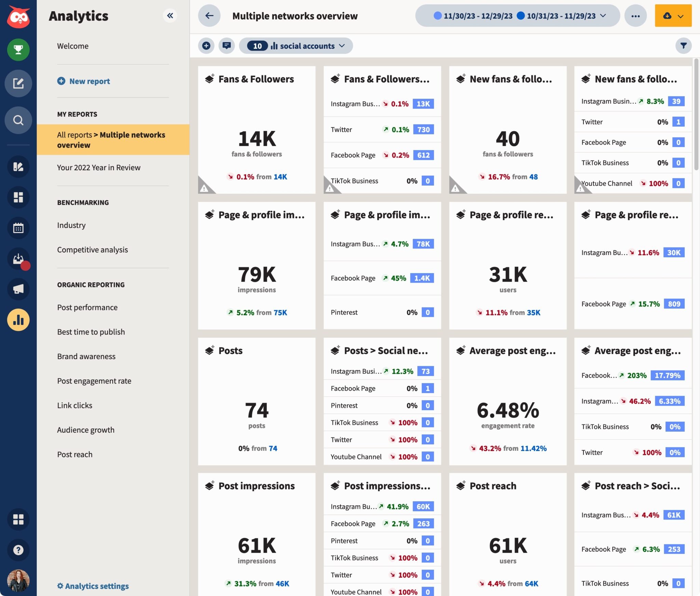Open the comments icon next to add tile
This screenshot has height=596, width=700.
[227, 45]
